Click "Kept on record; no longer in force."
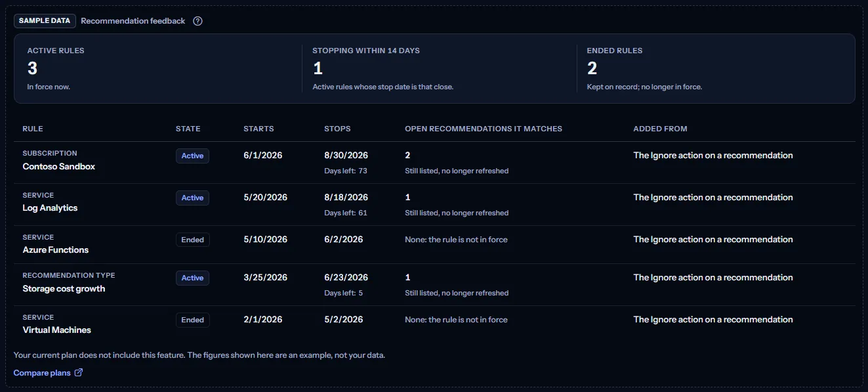This screenshot has height=392, width=868. click(x=644, y=87)
